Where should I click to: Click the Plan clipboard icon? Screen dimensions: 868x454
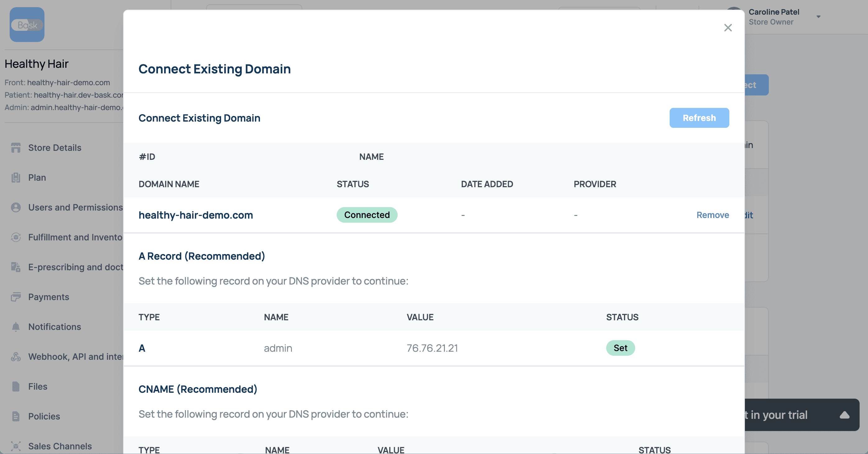click(x=16, y=178)
